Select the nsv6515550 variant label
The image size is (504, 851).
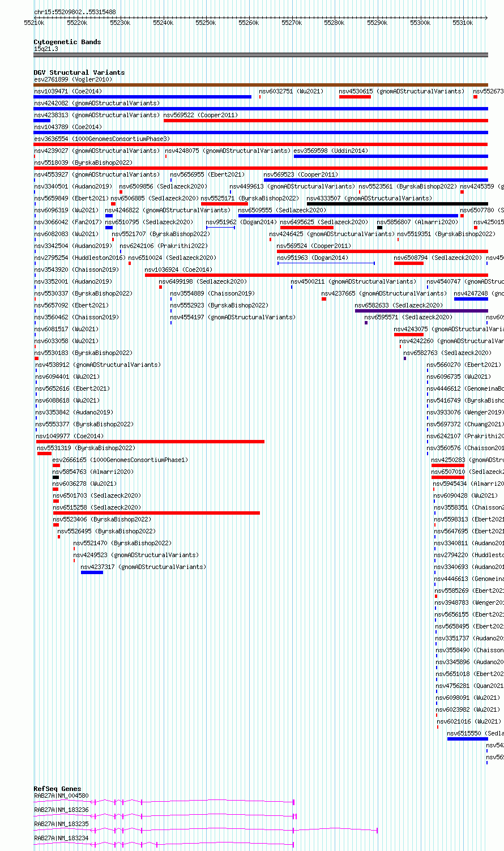click(475, 733)
